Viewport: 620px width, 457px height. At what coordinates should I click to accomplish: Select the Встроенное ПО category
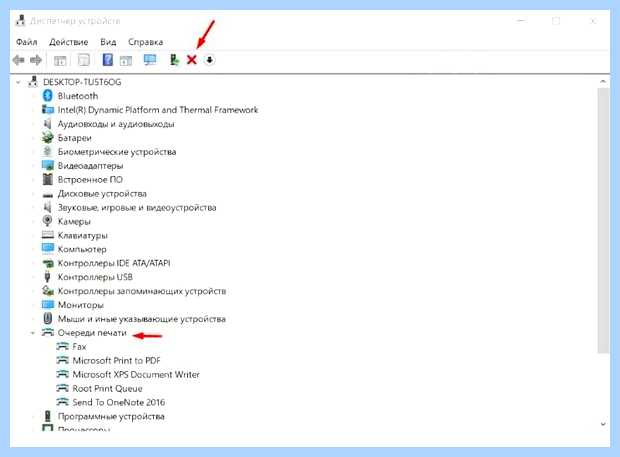click(x=90, y=179)
